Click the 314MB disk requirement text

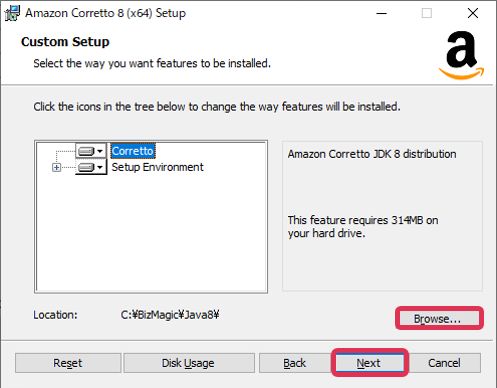(363, 227)
